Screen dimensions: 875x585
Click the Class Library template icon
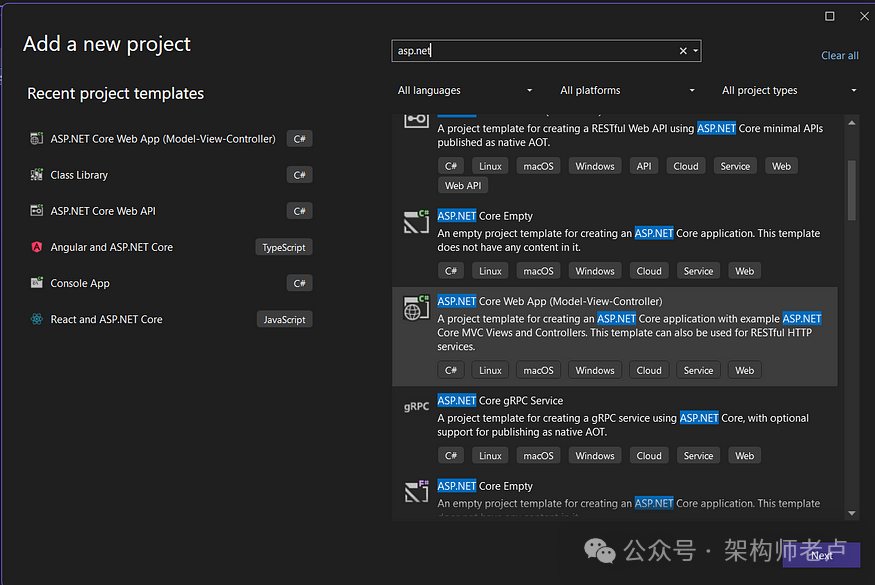pos(36,175)
